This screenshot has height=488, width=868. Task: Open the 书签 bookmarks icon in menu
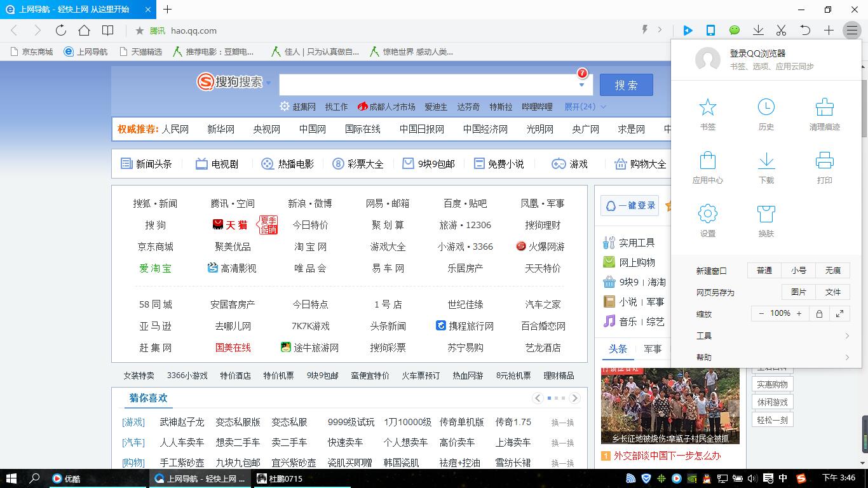coord(707,107)
